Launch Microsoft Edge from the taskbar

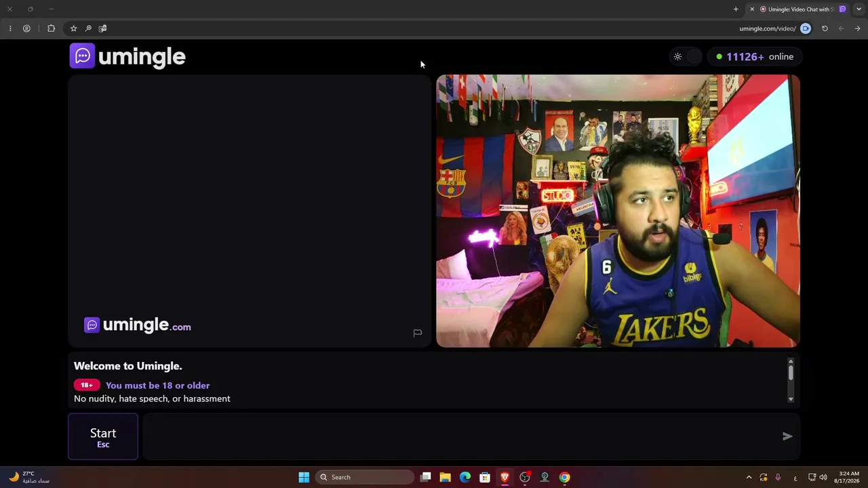click(x=465, y=477)
